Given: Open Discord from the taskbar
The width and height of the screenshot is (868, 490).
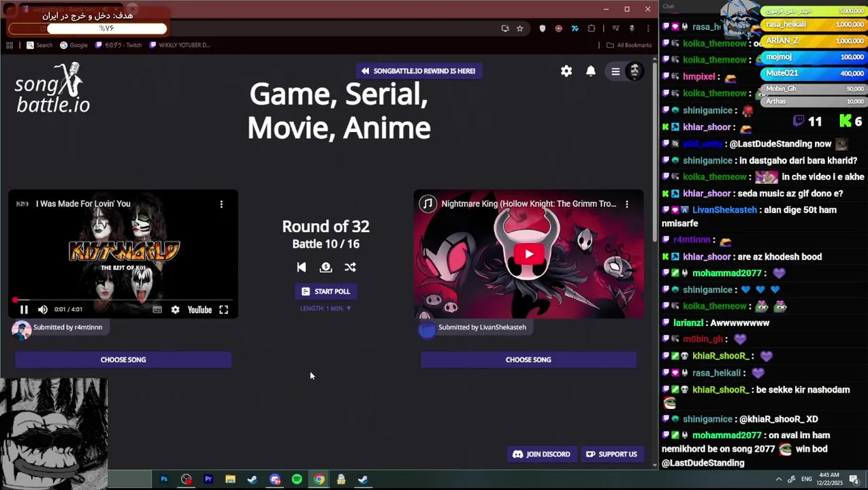Looking at the screenshot, I should pyautogui.click(x=274, y=479).
